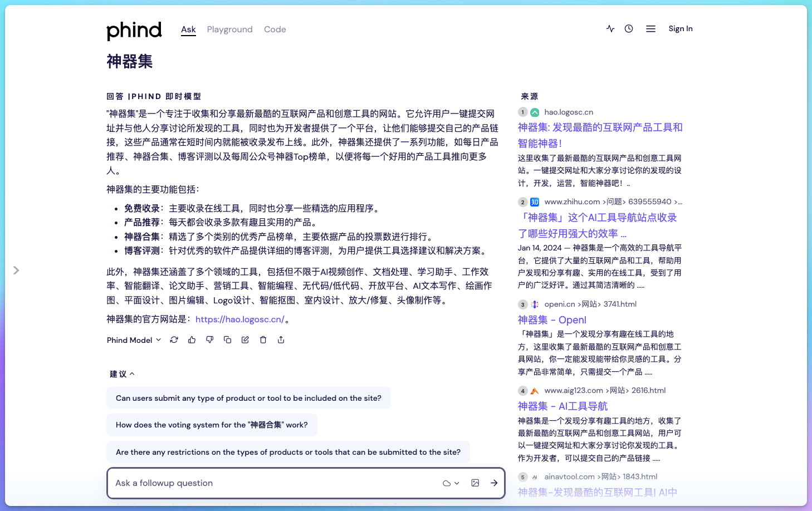Expand the left sidebar with the chevron
Screen dimensions: 812x511
pyautogui.click(x=16, y=270)
